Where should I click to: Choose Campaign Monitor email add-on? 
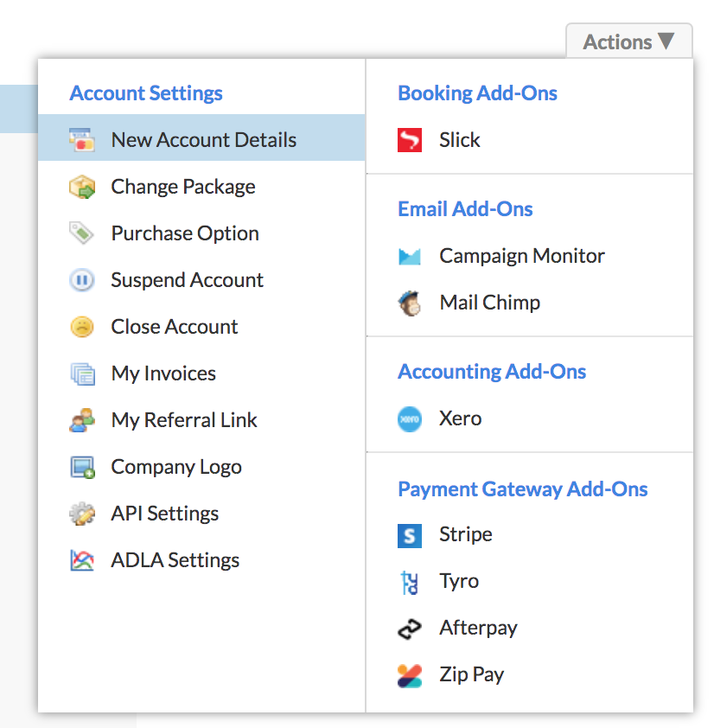click(530, 256)
